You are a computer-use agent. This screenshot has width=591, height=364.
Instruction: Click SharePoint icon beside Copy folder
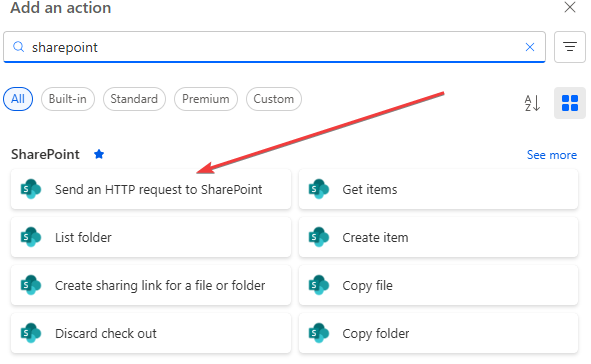(x=318, y=333)
